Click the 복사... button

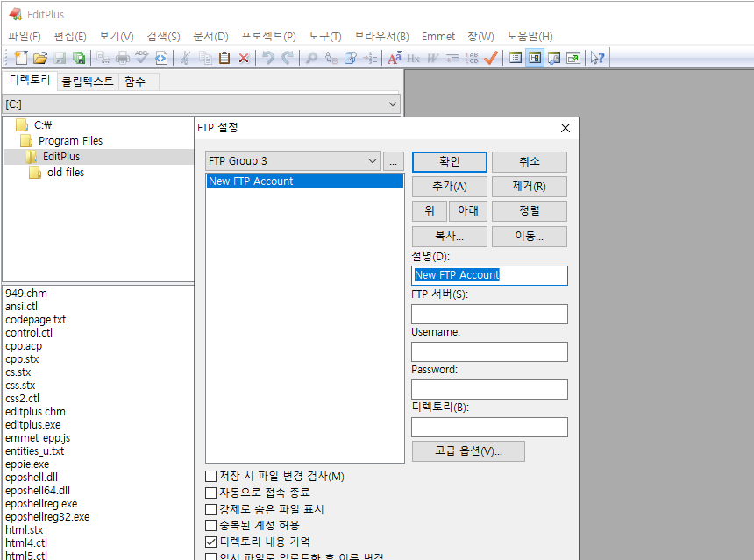point(449,236)
